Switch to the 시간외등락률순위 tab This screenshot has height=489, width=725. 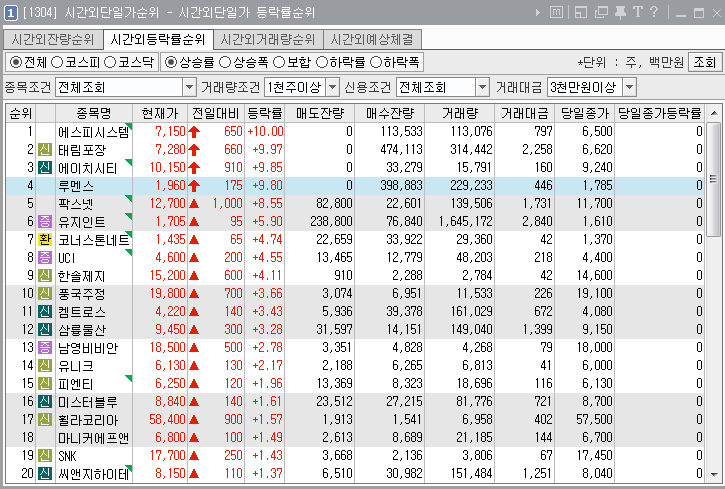[158, 40]
